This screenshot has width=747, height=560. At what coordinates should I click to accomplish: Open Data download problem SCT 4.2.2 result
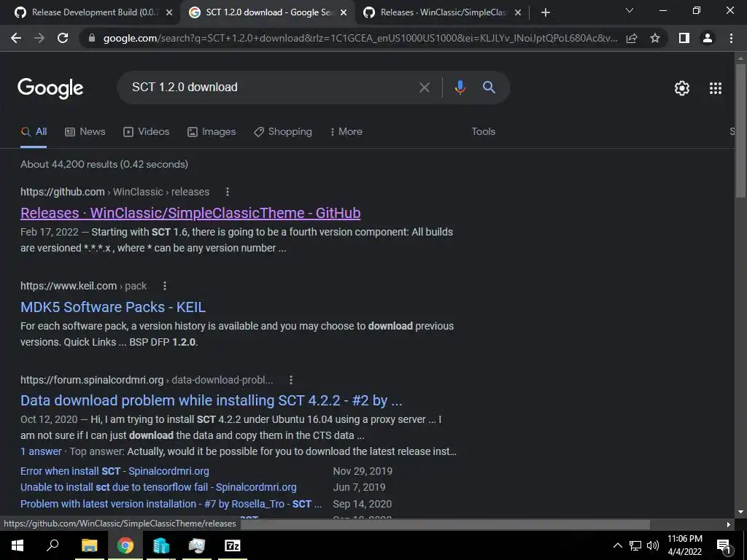211,400
